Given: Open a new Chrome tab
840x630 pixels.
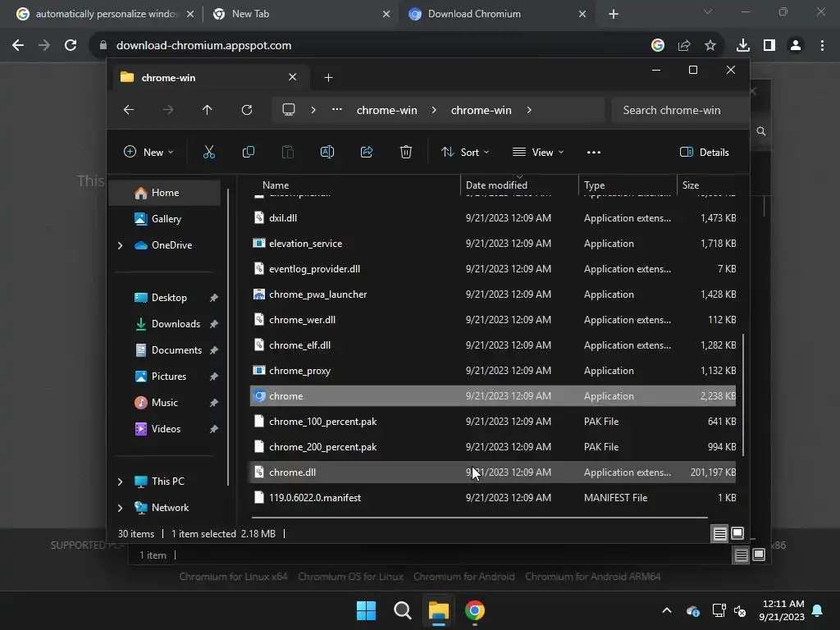Looking at the screenshot, I should tap(614, 14).
